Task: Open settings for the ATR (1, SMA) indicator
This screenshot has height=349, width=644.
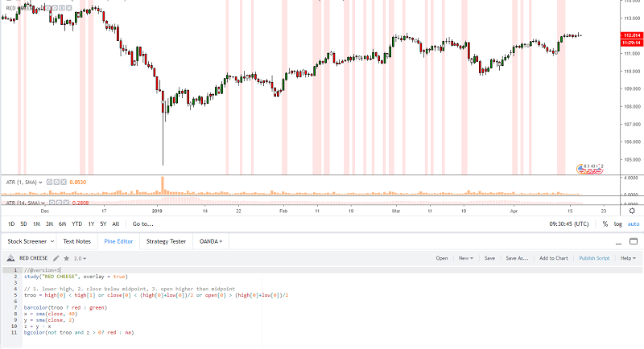Action: pyautogui.click(x=56, y=182)
